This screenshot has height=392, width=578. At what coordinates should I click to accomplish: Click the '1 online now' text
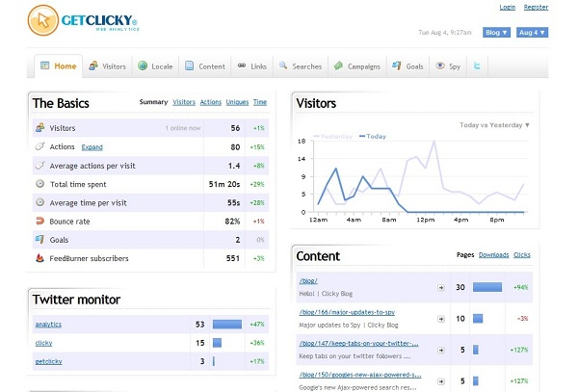(183, 128)
